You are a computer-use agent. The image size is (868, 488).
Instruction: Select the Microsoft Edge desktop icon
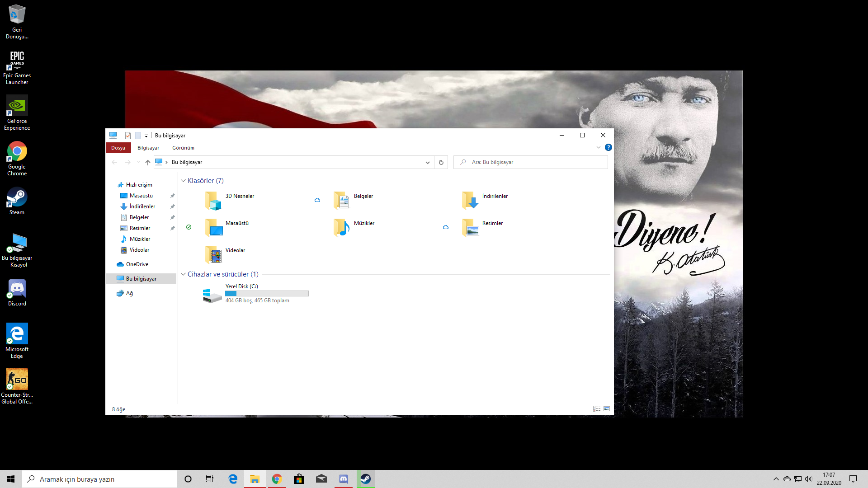[17, 341]
